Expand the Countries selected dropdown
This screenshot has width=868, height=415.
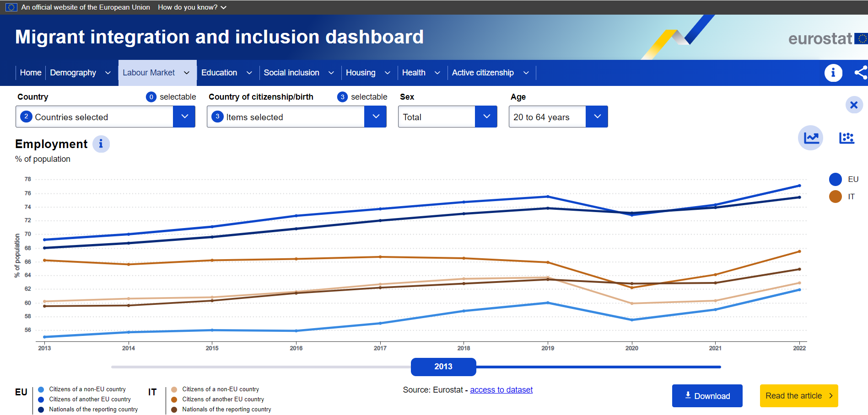click(x=184, y=117)
